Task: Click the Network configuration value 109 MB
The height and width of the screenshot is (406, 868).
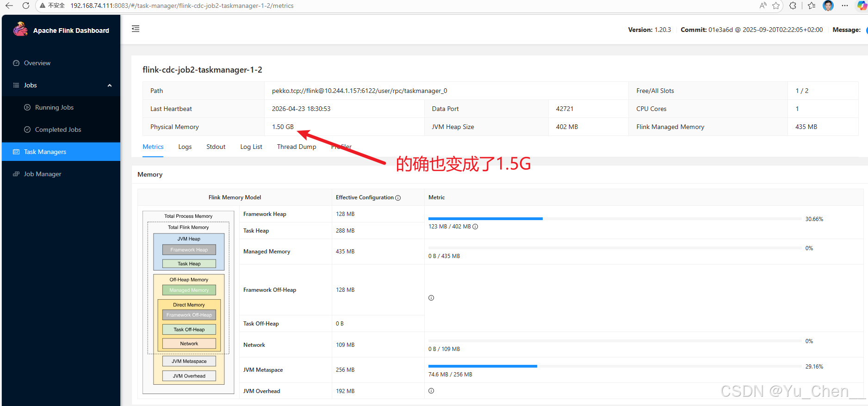Action: point(345,345)
